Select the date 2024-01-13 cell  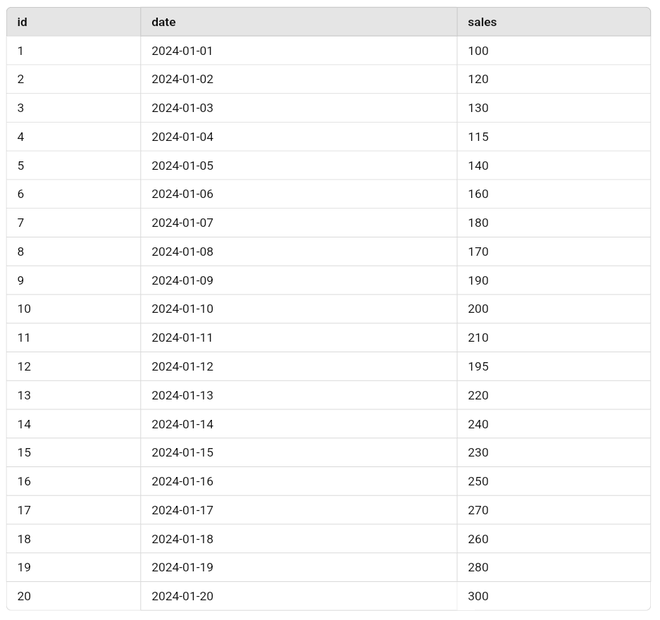[x=182, y=395]
